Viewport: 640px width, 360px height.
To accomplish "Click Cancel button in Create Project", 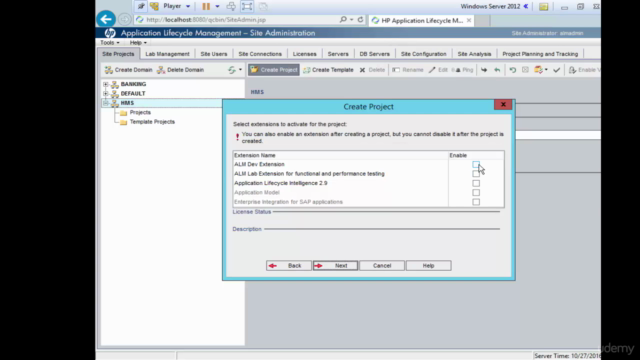I will (382, 266).
